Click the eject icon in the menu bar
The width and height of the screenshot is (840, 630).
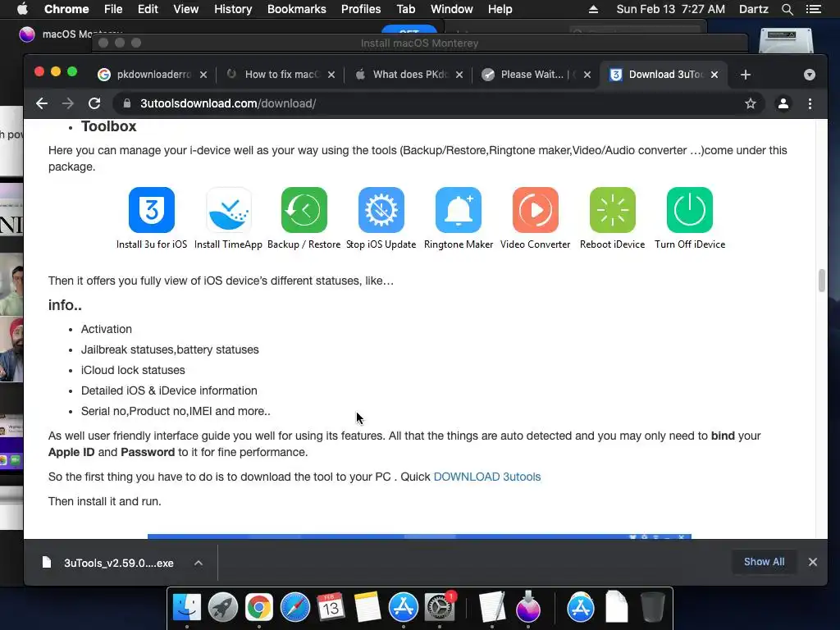593,9
